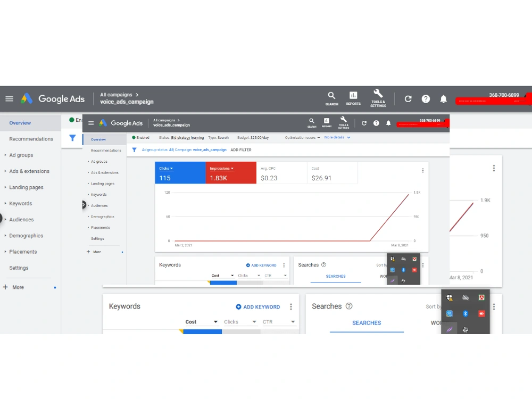Open the Clicks metric dropdown on the blue tile
The width and height of the screenshot is (532, 399).
pos(166,168)
